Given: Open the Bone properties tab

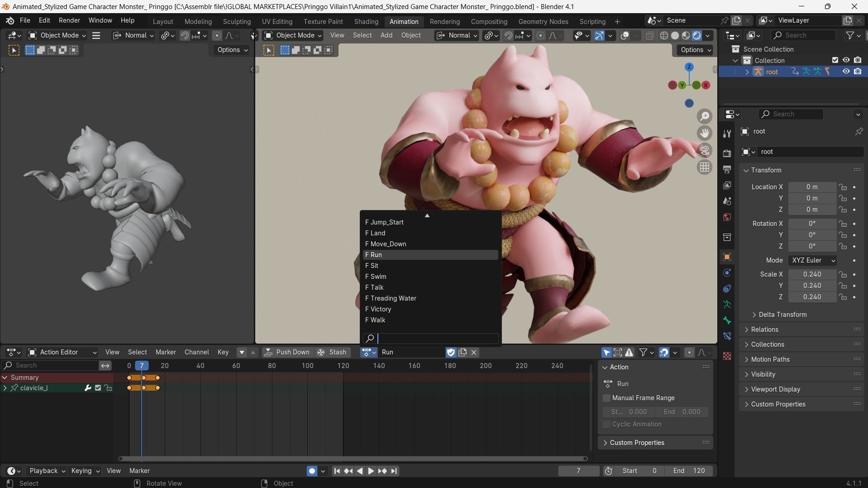Looking at the screenshot, I should tap(727, 321).
